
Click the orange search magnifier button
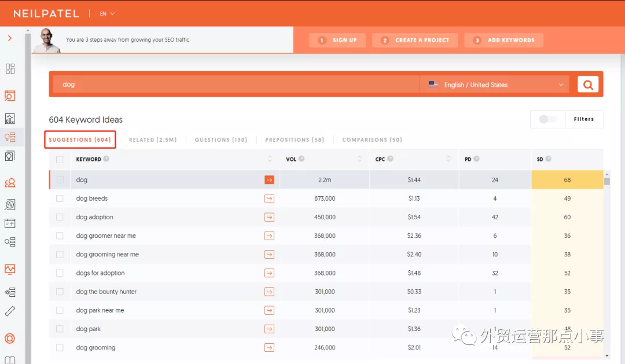[x=587, y=84]
